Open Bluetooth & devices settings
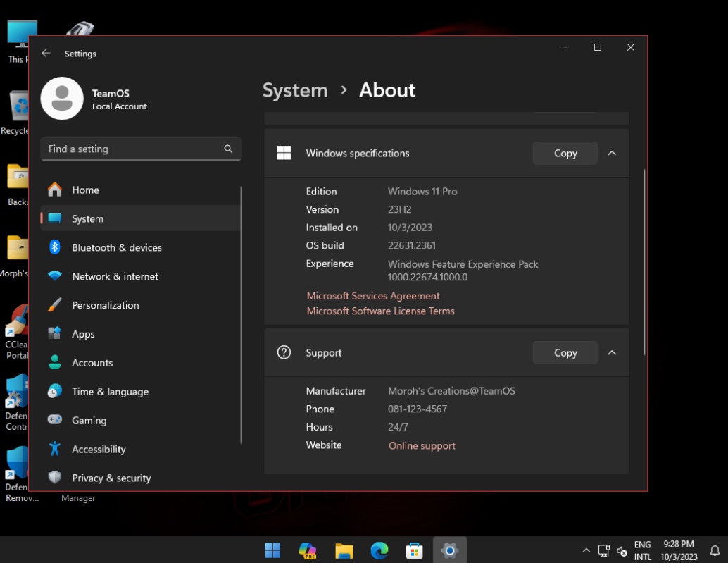728x563 pixels. coord(140,247)
